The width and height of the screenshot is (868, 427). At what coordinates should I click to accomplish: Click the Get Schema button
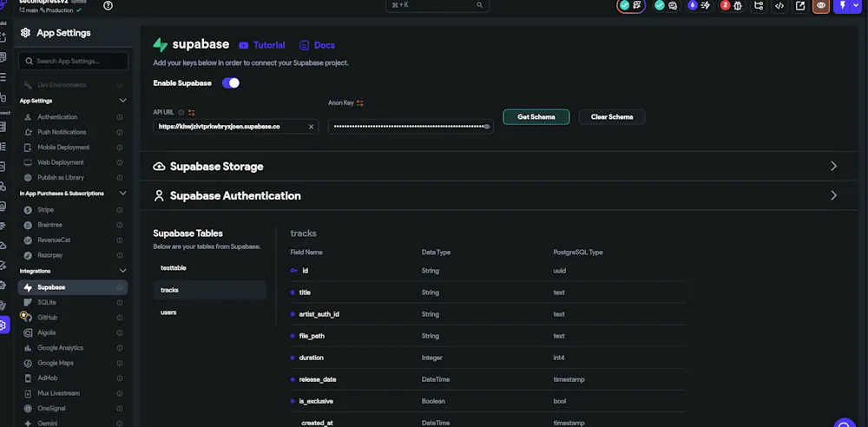536,117
